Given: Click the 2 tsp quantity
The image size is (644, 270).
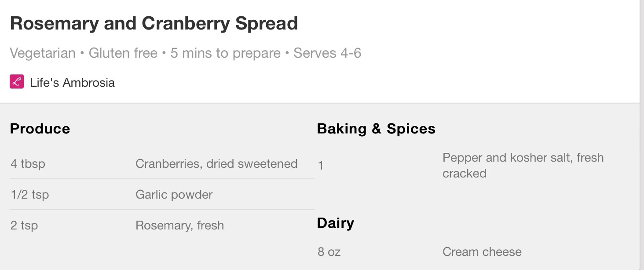Looking at the screenshot, I should [24, 226].
